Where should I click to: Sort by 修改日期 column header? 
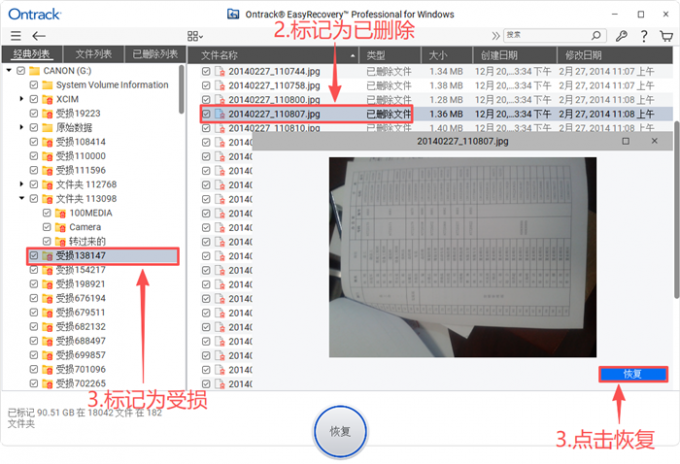tap(615, 55)
